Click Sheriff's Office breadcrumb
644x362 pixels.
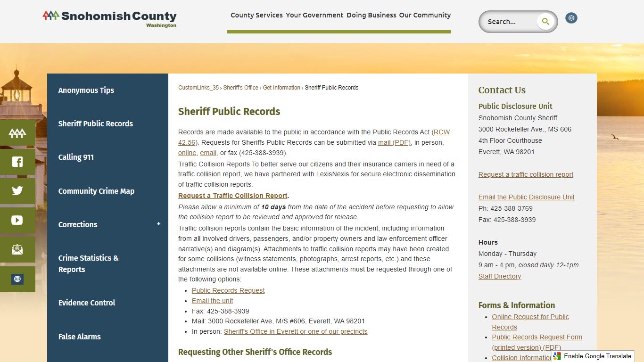[240, 88]
